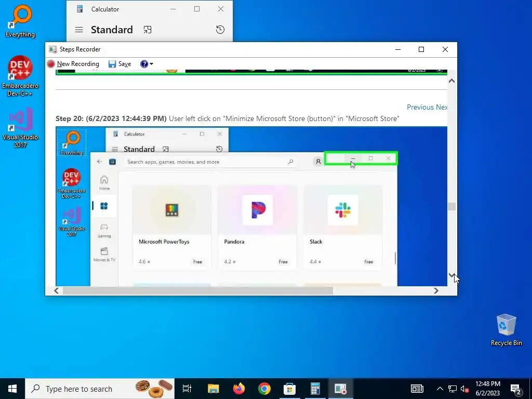Click the vertical scrollbar up arrow
The height and width of the screenshot is (399, 532).
pyautogui.click(x=451, y=81)
